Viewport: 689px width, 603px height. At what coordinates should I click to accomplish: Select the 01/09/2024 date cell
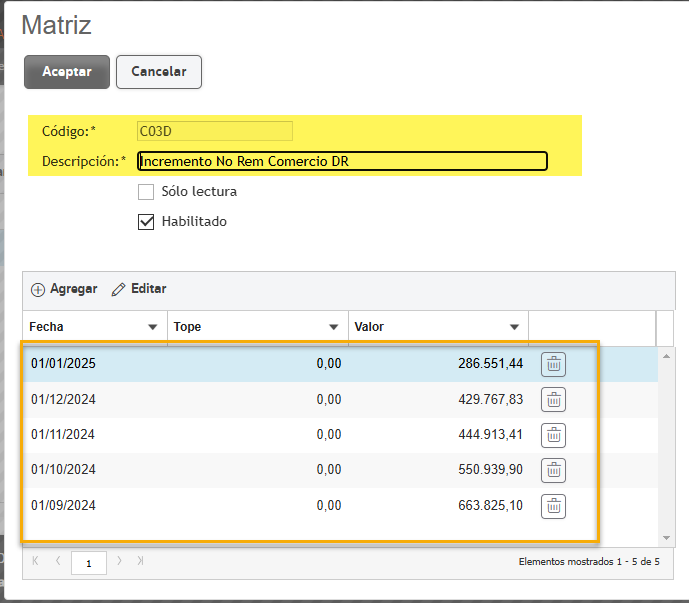tap(63, 505)
